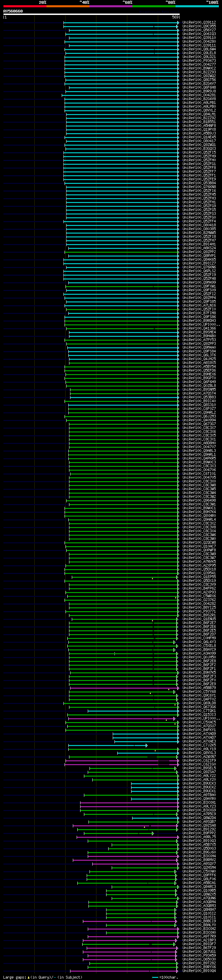The width and height of the screenshot is (222, 980).
Task: Select the UniRef100_Q39110 label
Action: click(x=199, y=38)
